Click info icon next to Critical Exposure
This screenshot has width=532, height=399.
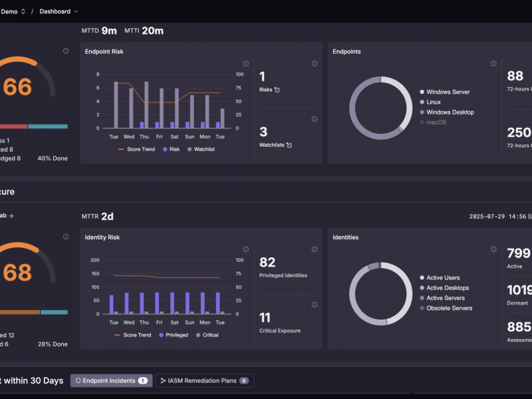point(315,305)
